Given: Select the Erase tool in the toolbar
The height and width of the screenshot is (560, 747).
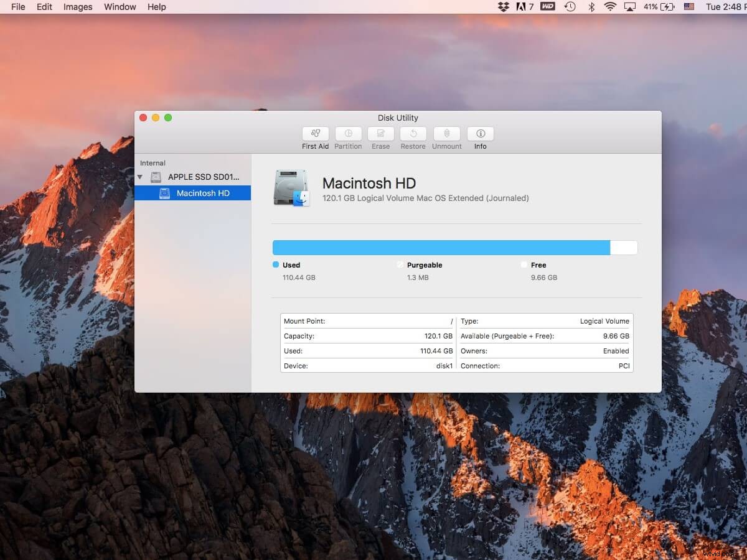Looking at the screenshot, I should [x=380, y=137].
